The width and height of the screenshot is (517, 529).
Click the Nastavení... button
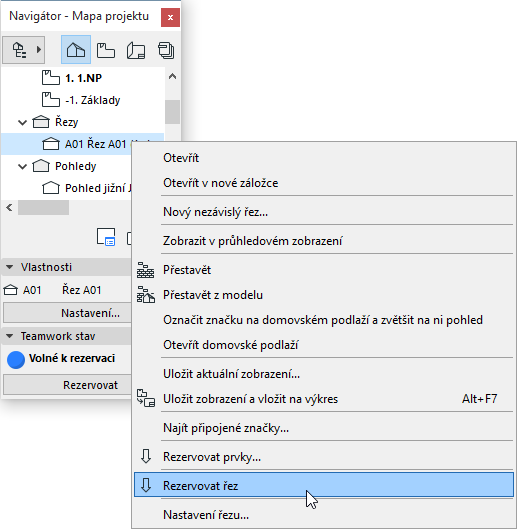(67, 313)
